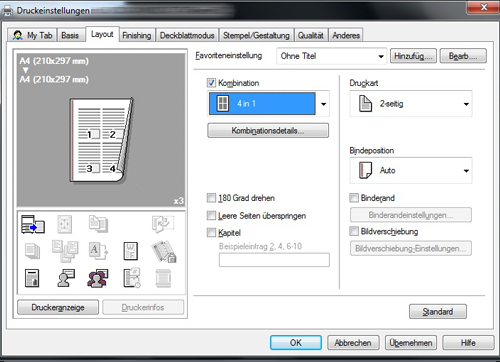Click the x3 copies indicator in preview
500x362 pixels.
pos(179,201)
